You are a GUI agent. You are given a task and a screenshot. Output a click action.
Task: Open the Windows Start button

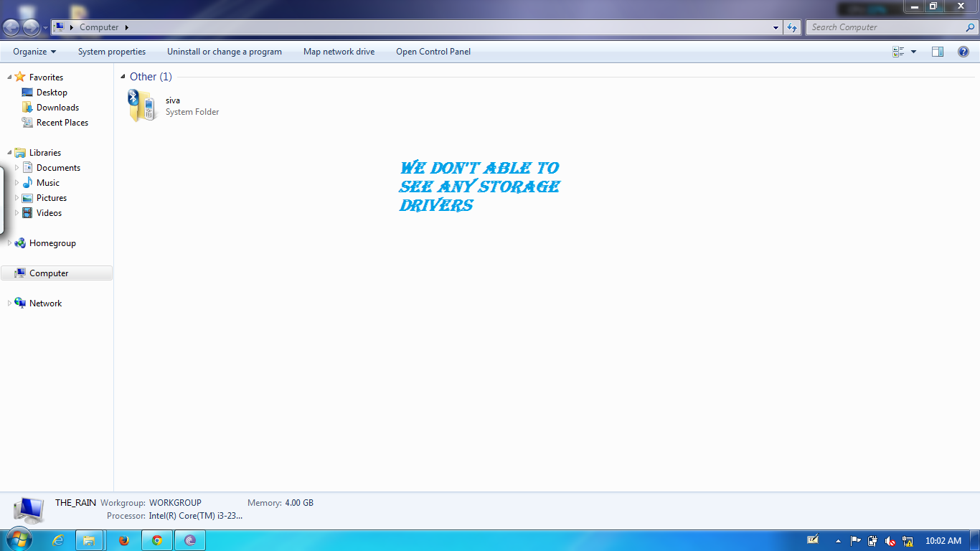19,540
